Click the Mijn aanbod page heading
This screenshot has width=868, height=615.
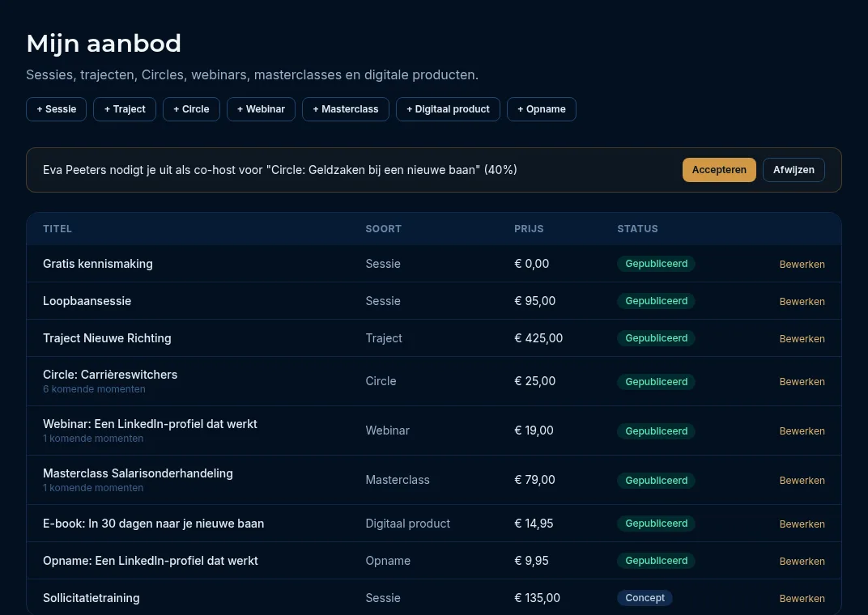click(x=104, y=43)
